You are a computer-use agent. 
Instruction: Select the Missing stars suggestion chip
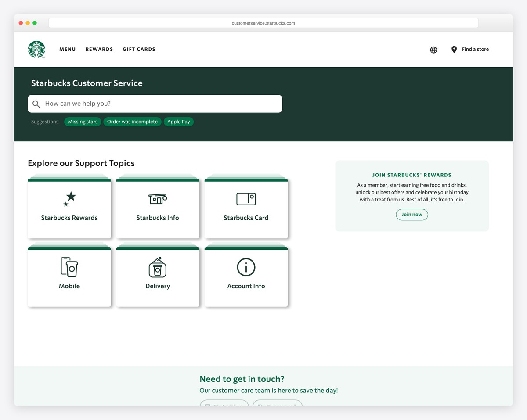point(82,122)
